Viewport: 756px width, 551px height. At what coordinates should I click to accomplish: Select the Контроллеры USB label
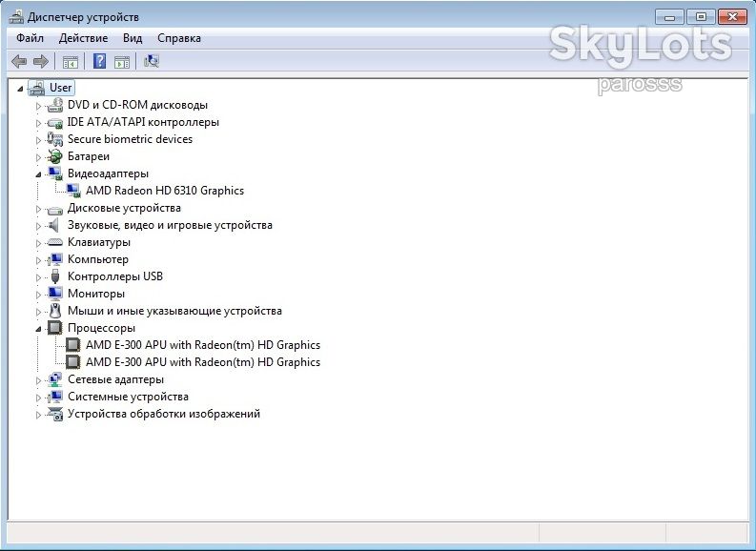pos(115,276)
